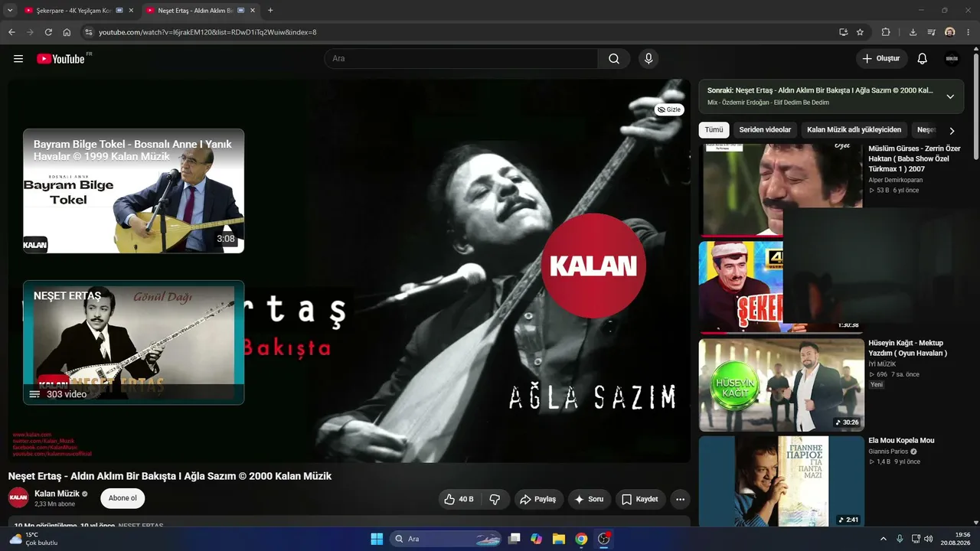Switch to the Neşet Ertaş browser tab
The width and height of the screenshot is (980, 551).
(200, 11)
